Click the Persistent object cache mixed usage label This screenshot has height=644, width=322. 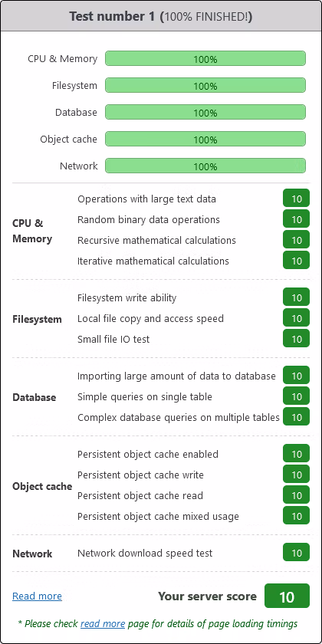158,516
